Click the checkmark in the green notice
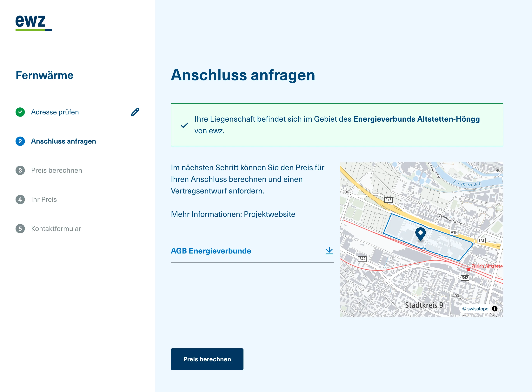 tap(184, 125)
